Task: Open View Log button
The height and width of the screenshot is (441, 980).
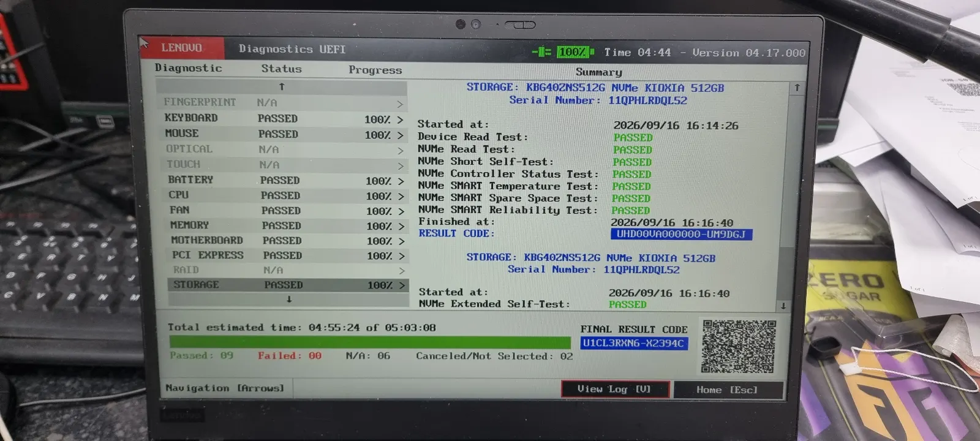Action: coord(615,389)
